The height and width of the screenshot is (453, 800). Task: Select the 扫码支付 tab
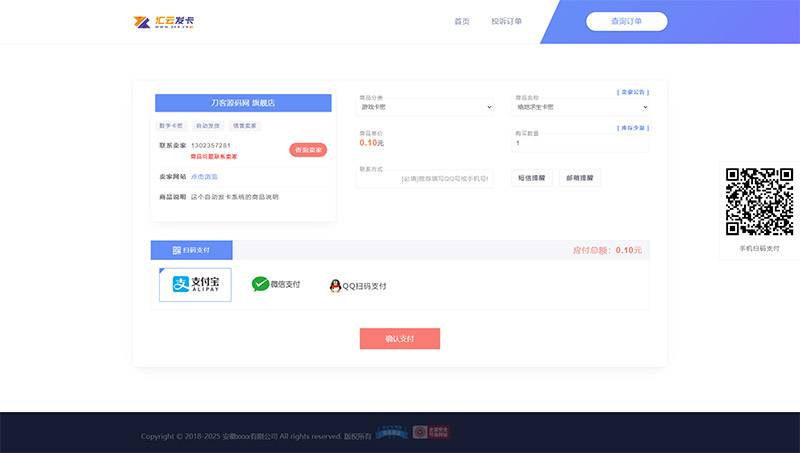[191, 250]
